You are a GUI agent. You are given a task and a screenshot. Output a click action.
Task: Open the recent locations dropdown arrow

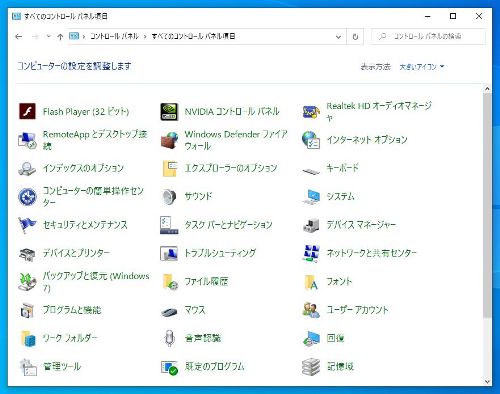tap(48, 36)
